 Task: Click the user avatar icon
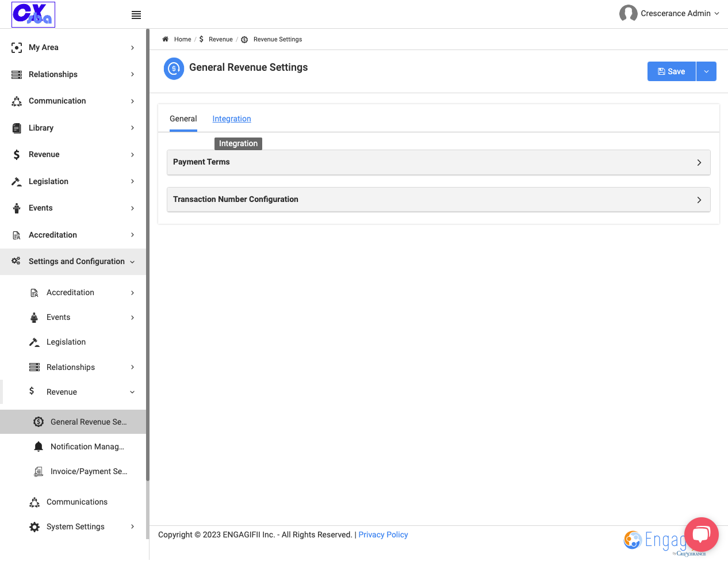pyautogui.click(x=628, y=13)
